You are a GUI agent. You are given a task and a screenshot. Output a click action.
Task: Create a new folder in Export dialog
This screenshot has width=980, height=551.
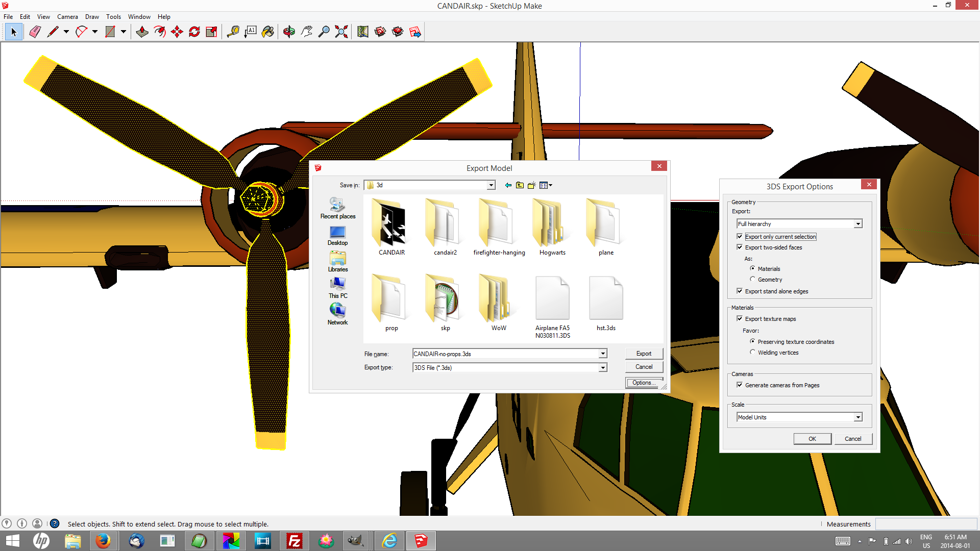531,185
